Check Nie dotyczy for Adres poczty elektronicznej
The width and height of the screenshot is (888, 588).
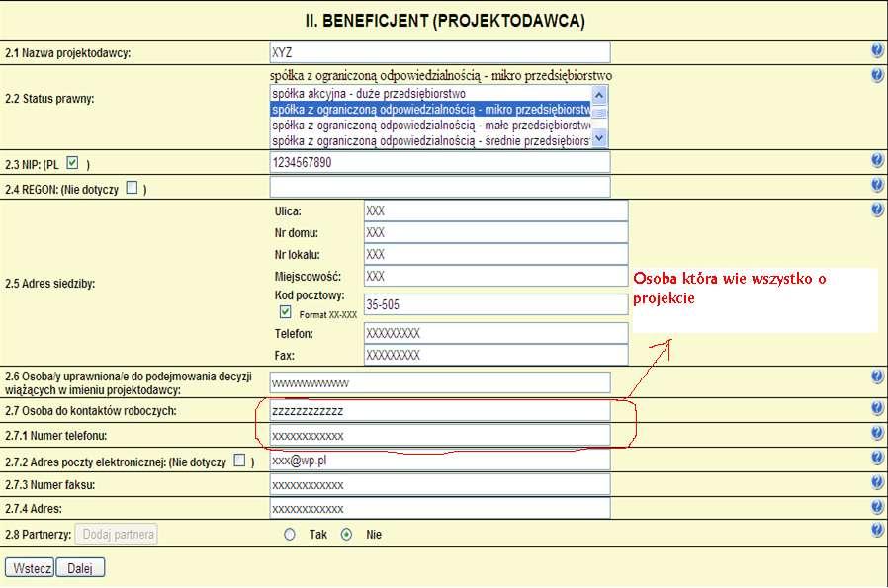coord(240,461)
